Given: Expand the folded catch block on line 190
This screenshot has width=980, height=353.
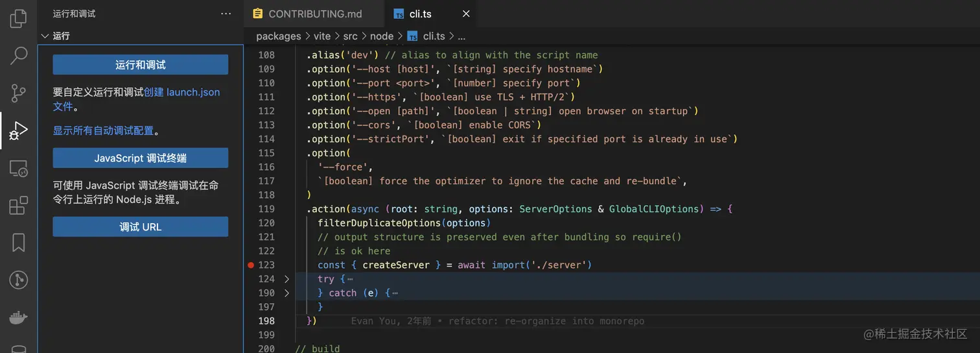Looking at the screenshot, I should (x=287, y=293).
